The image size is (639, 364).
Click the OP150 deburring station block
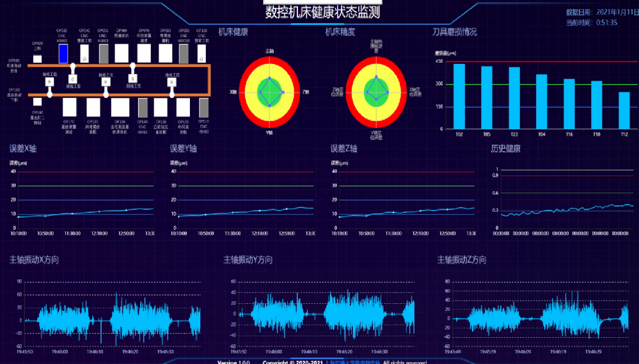coord(120,107)
